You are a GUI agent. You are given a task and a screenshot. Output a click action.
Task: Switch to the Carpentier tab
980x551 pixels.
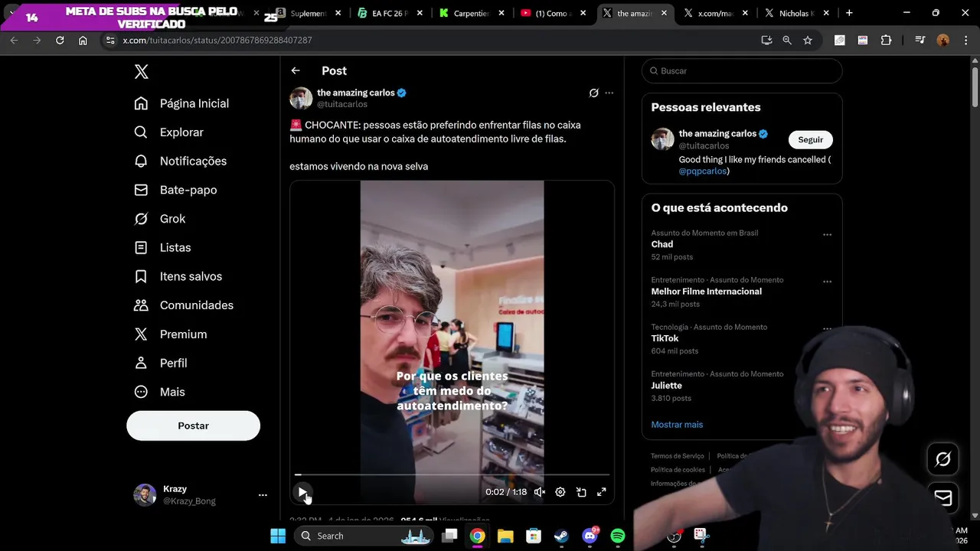[x=470, y=13]
